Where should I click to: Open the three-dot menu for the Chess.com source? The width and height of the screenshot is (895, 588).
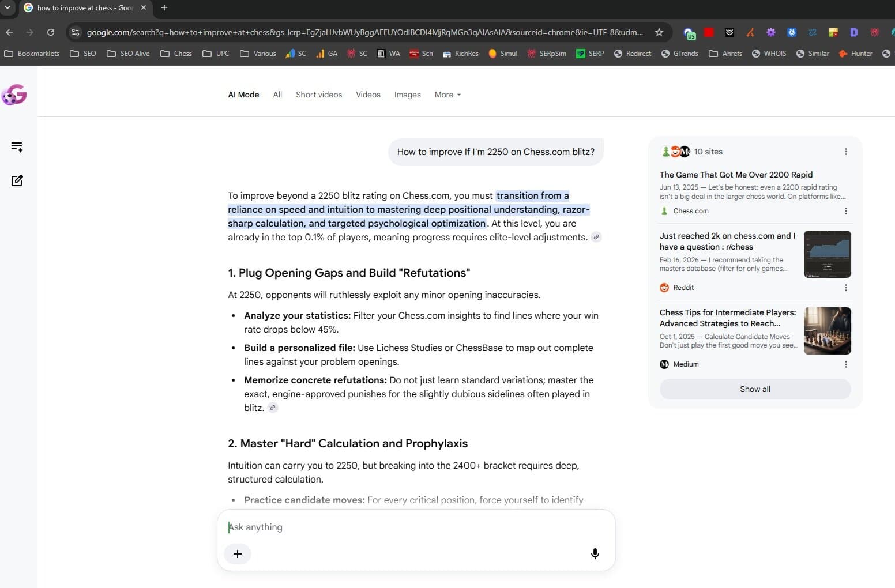click(x=846, y=211)
